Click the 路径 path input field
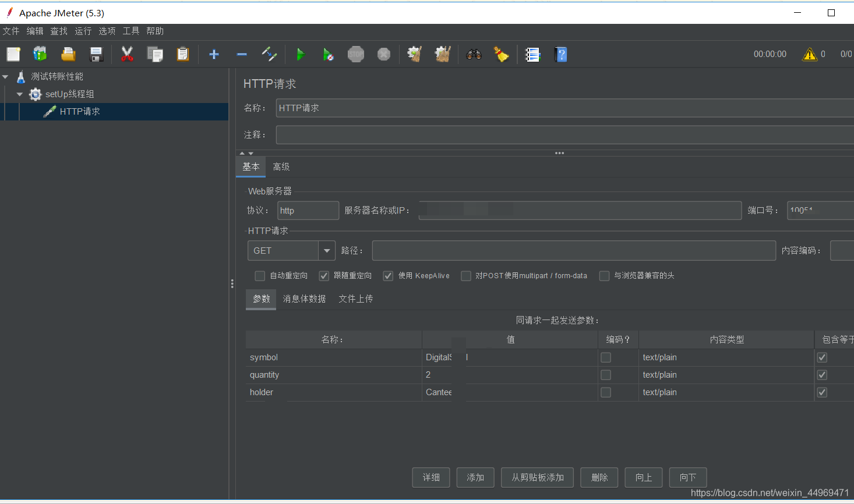The width and height of the screenshot is (854, 504). pyautogui.click(x=574, y=250)
